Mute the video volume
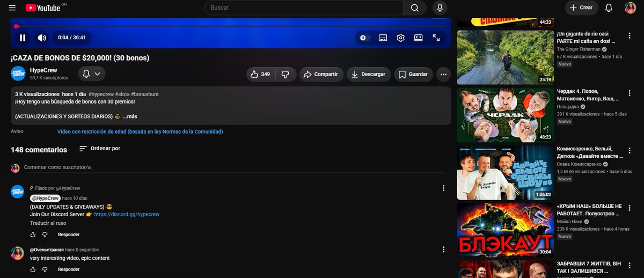The height and width of the screenshot is (278, 644). click(x=41, y=38)
